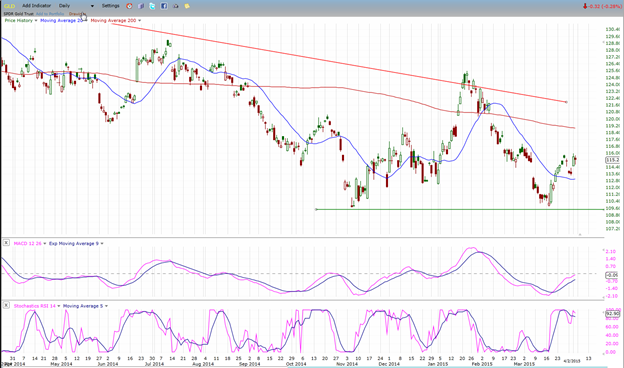Click the MACD value label -0.06

pos(612,275)
